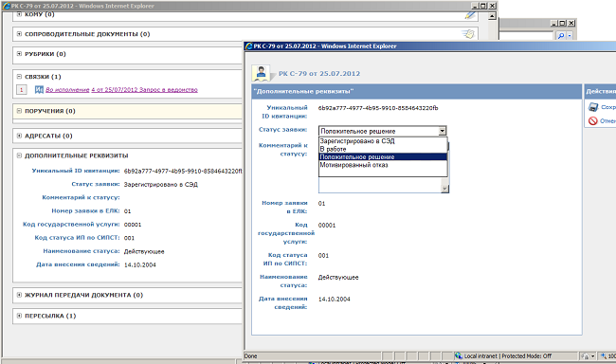This screenshot has height=364, width=616.
Task: Click the zoom level icon in the status bar
Action: click(604, 355)
